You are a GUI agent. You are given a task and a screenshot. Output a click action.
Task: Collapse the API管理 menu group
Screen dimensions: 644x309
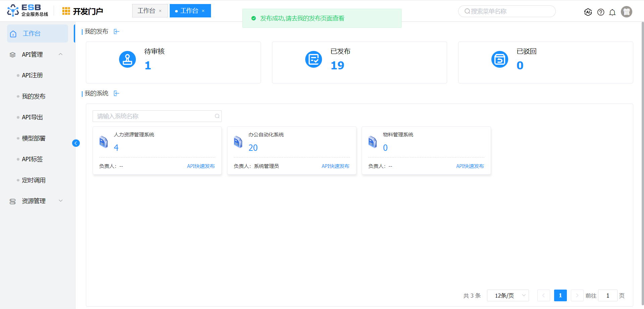point(61,54)
